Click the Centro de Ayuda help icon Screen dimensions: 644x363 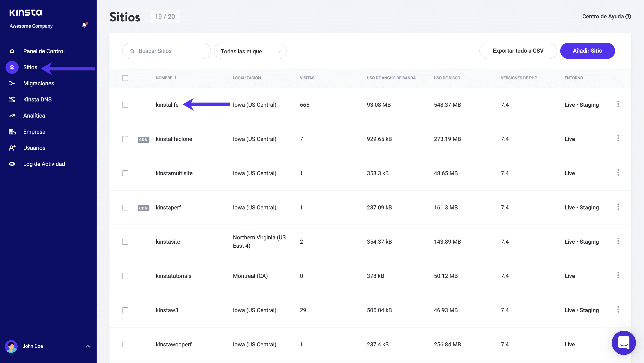628,17
